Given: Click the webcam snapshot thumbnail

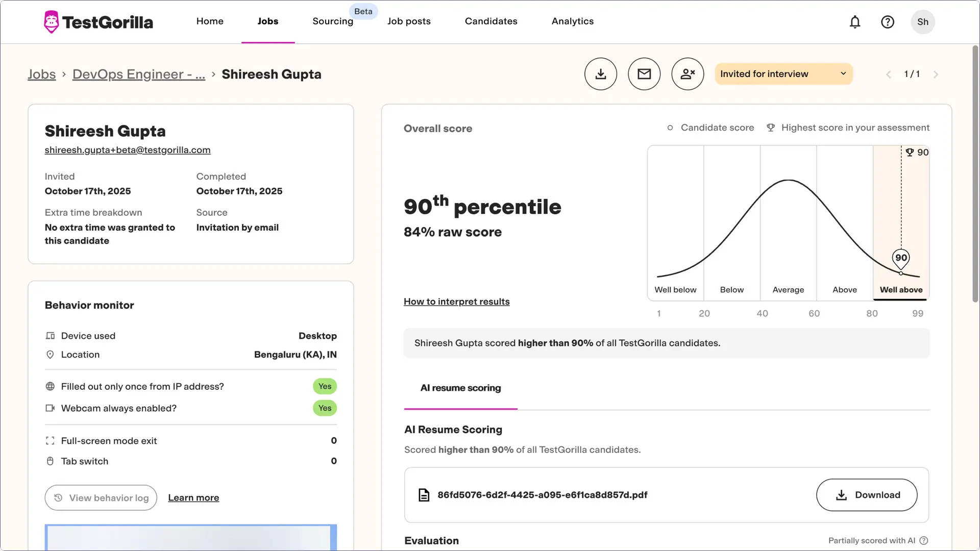Looking at the screenshot, I should click(191, 538).
